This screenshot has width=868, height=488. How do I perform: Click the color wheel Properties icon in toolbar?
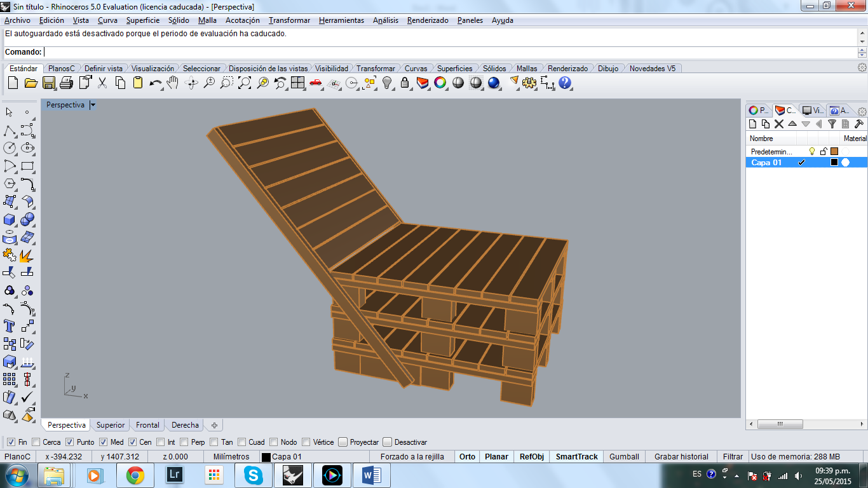point(440,83)
